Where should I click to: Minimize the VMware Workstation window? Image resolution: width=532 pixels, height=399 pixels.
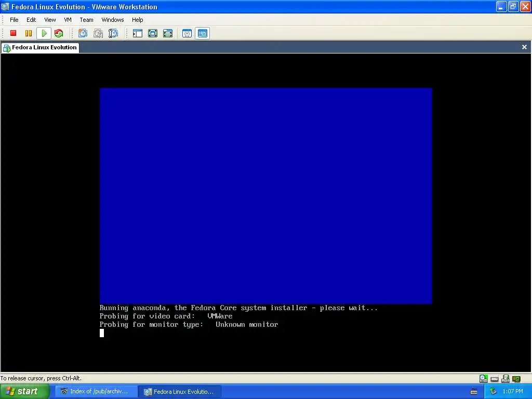point(501,7)
